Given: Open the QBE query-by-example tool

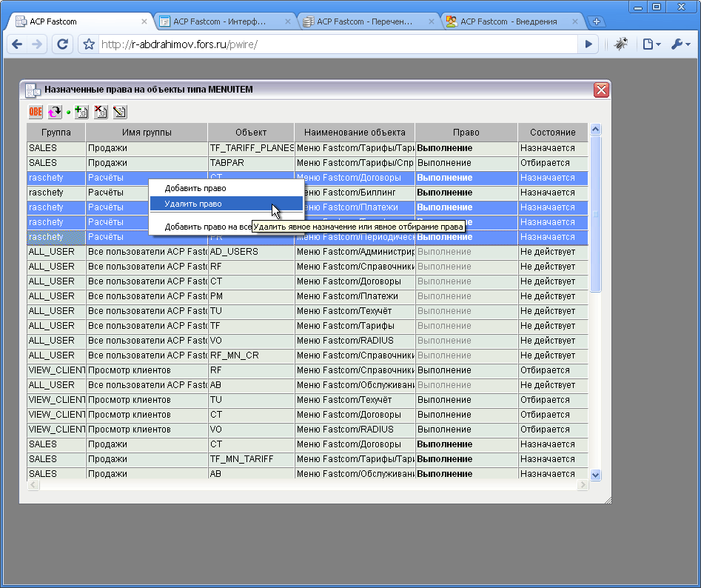Looking at the screenshot, I should tap(36, 112).
